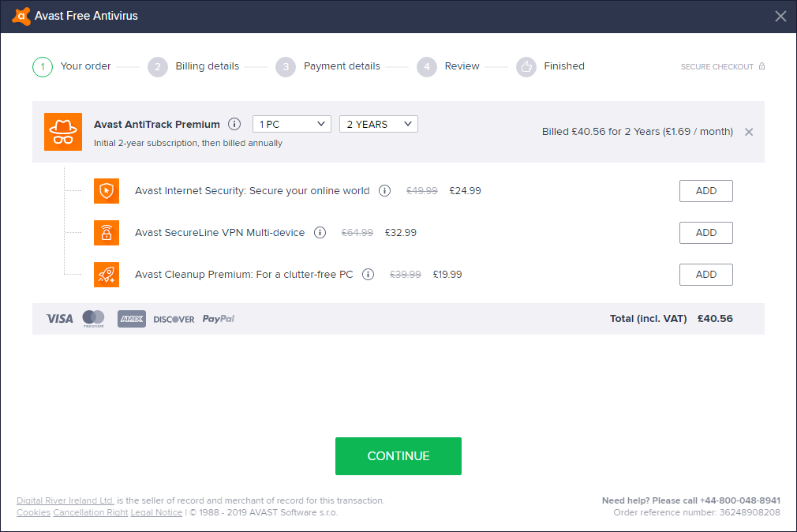The width and height of the screenshot is (797, 532).
Task: Open the Cookies link
Action: click(34, 513)
